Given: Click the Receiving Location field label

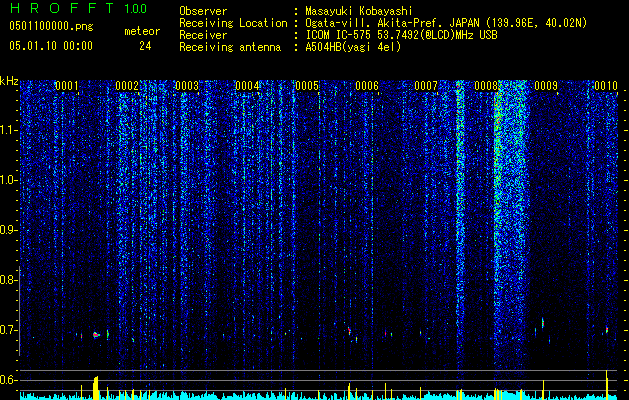Looking at the screenshot, I should [x=233, y=23].
